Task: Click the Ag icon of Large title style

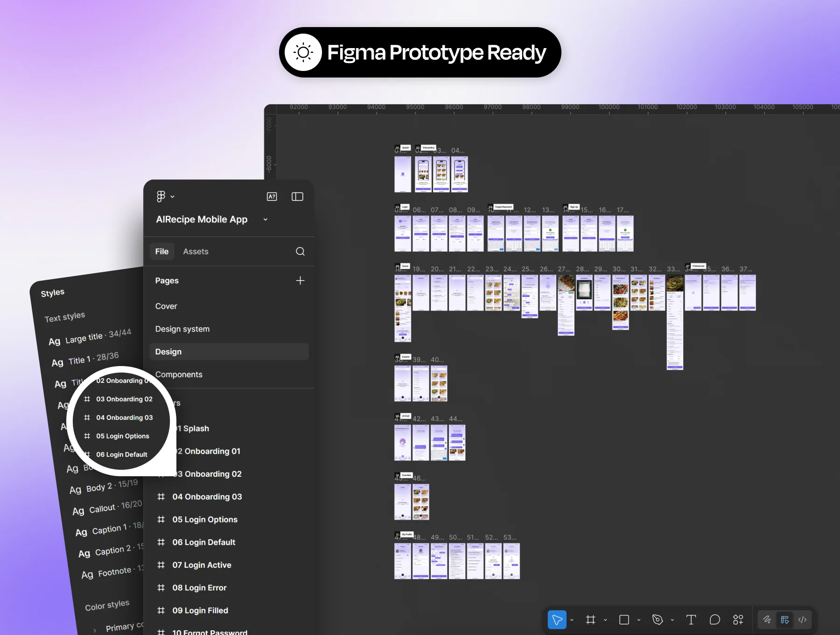Action: tap(55, 341)
